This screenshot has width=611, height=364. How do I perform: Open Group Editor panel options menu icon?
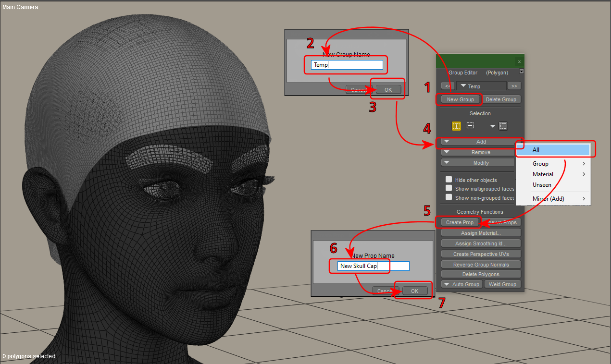click(522, 72)
